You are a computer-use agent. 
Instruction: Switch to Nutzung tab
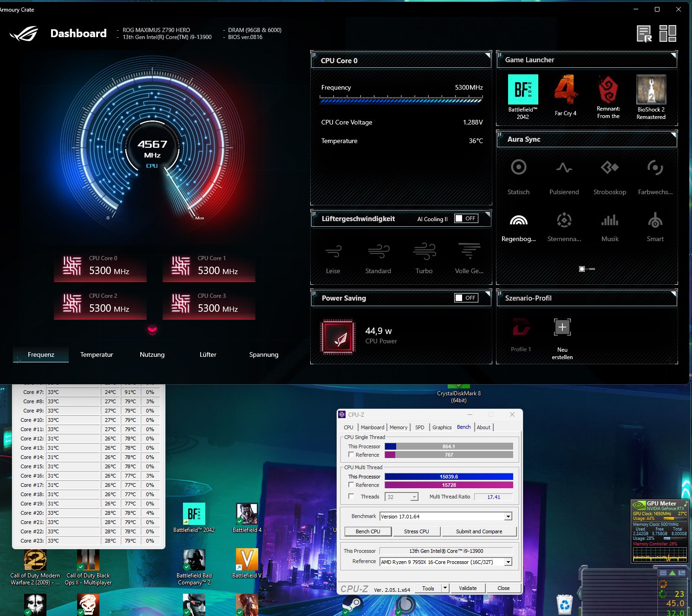tap(152, 354)
